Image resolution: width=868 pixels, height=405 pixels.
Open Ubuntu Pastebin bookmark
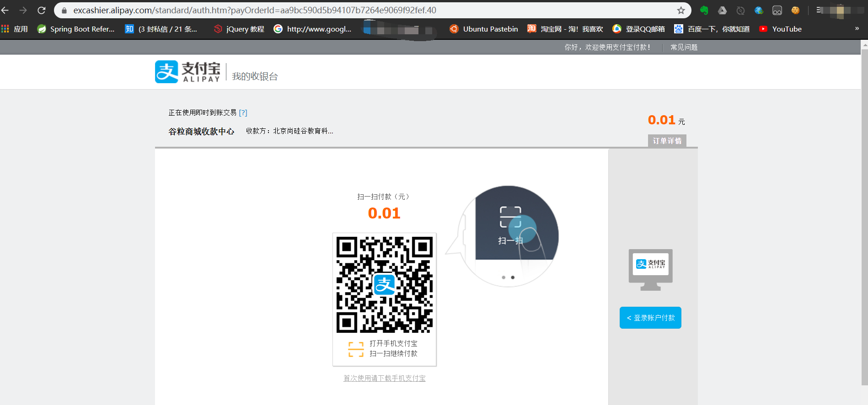tap(484, 29)
